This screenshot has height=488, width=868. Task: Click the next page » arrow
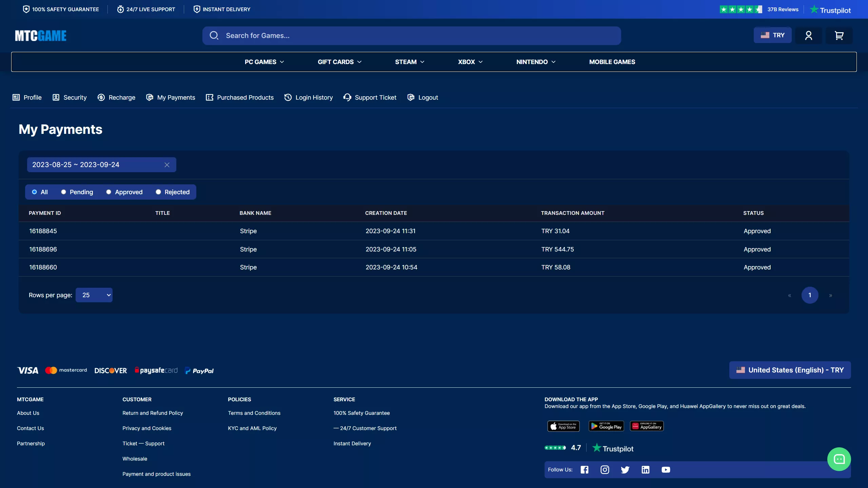(830, 296)
